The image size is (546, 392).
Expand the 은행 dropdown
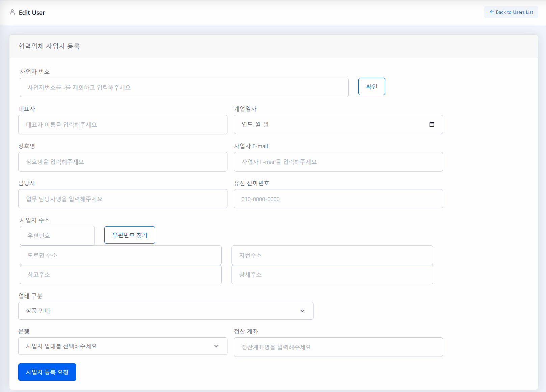coord(123,346)
